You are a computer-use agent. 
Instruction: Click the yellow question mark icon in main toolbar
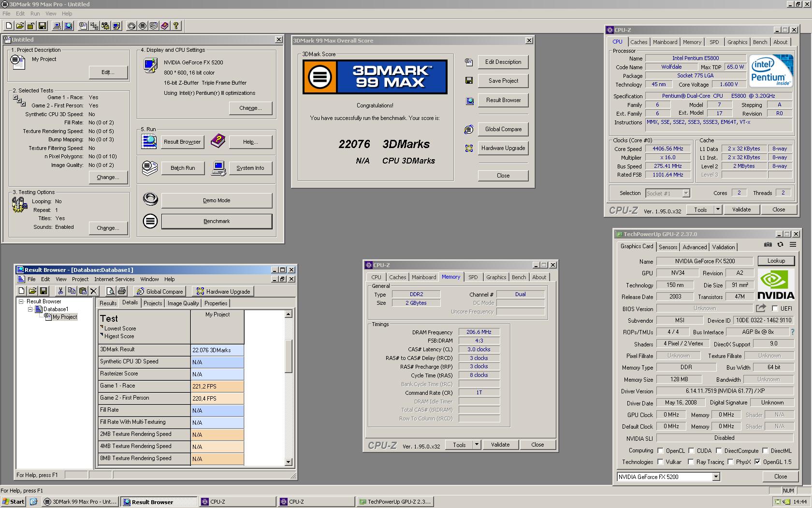(x=176, y=26)
